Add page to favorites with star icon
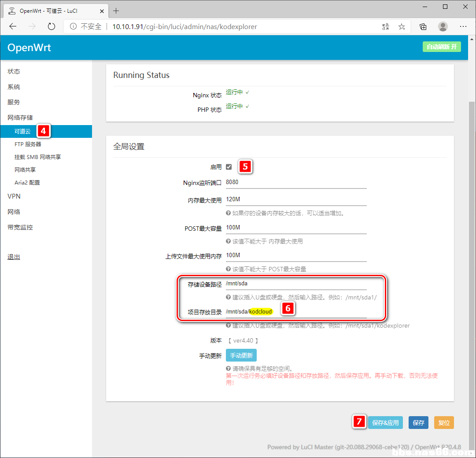This screenshot has height=458, width=476. [402, 27]
